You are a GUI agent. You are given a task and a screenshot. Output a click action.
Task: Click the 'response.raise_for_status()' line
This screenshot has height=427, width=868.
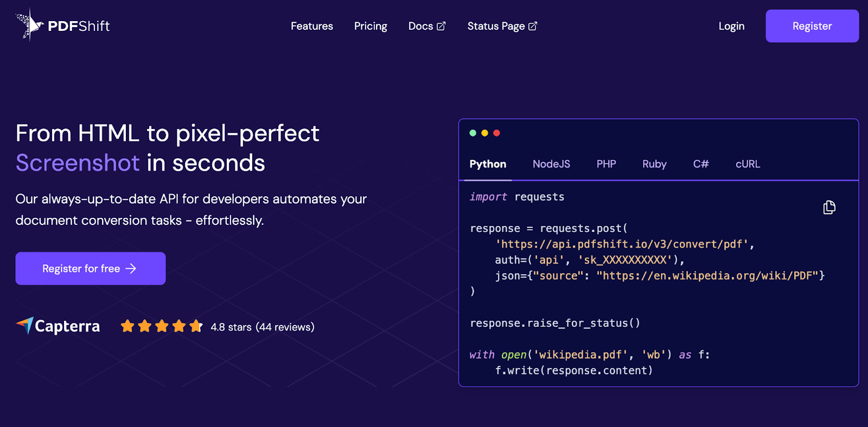pyautogui.click(x=555, y=323)
